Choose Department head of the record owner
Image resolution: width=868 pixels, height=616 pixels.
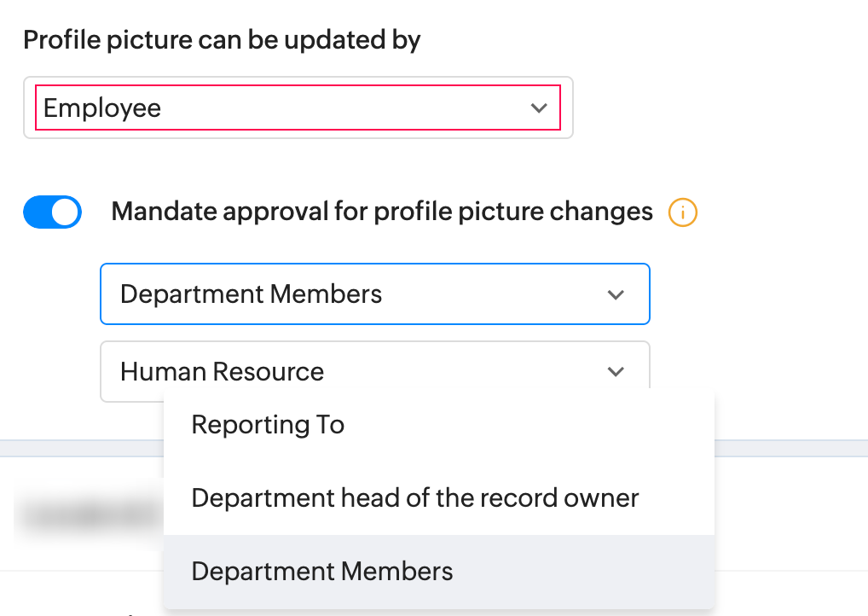coord(414,498)
